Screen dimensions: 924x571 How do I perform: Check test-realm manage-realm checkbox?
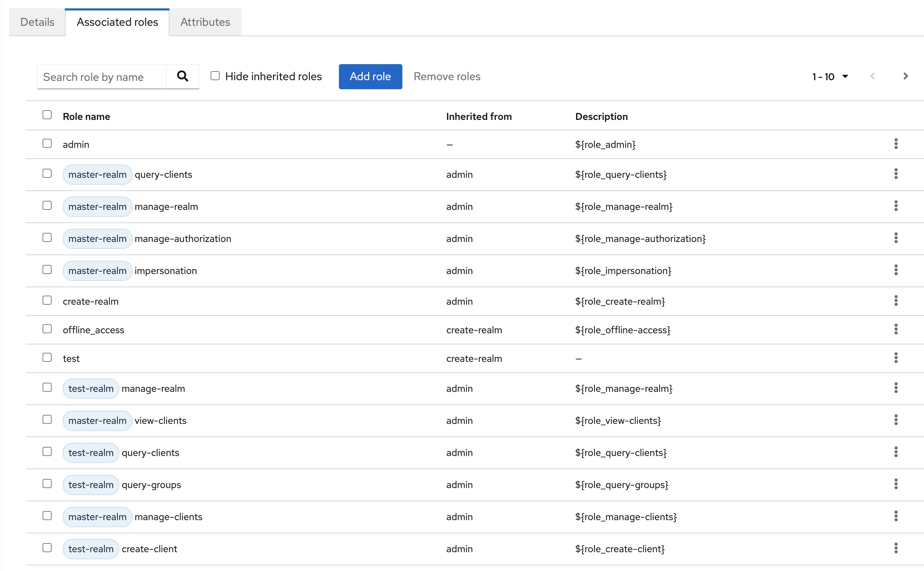coord(47,388)
